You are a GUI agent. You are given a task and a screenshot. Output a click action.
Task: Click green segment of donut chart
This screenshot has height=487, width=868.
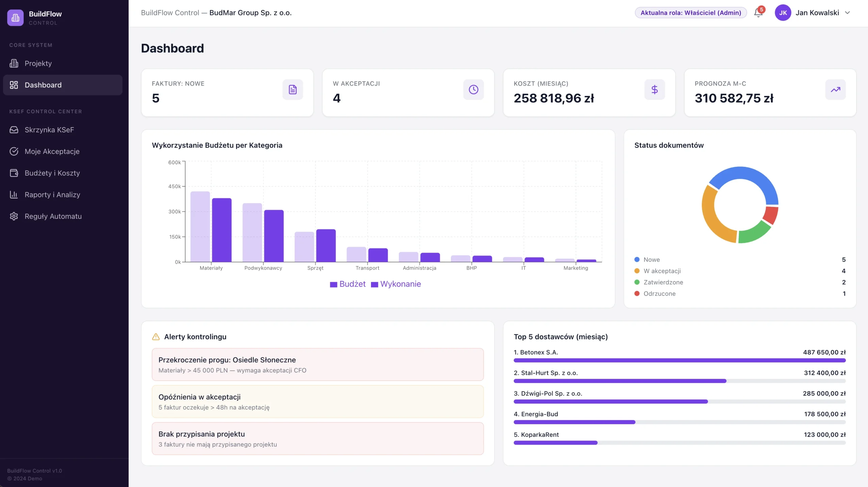(754, 233)
